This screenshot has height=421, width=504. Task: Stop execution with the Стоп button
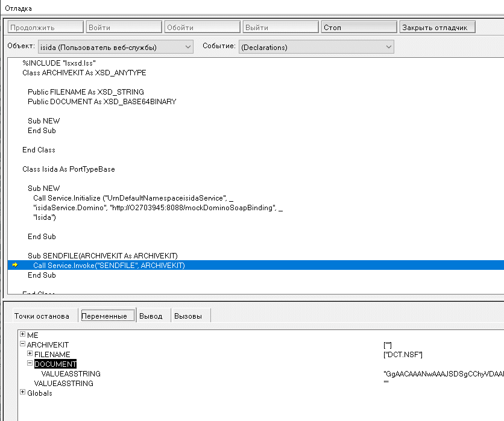point(359,27)
